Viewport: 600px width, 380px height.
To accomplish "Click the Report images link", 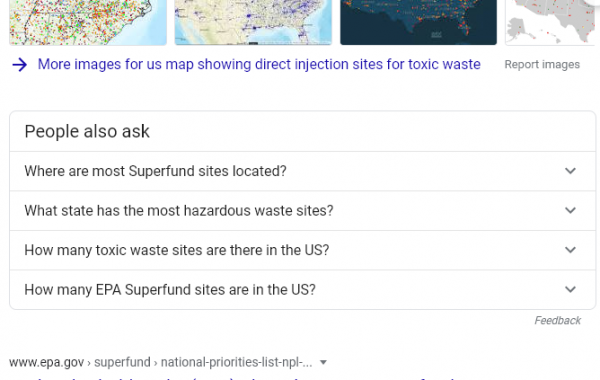I will coord(542,65).
